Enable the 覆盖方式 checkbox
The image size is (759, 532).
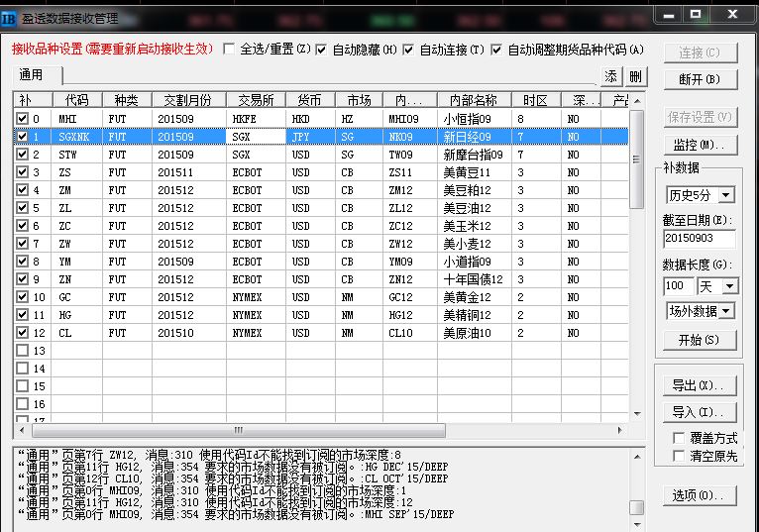679,438
